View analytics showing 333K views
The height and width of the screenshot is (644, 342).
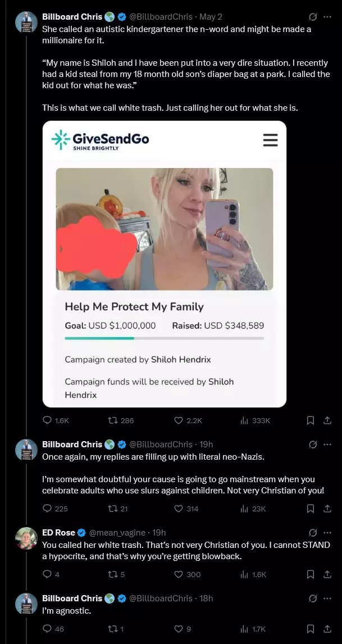(255, 420)
